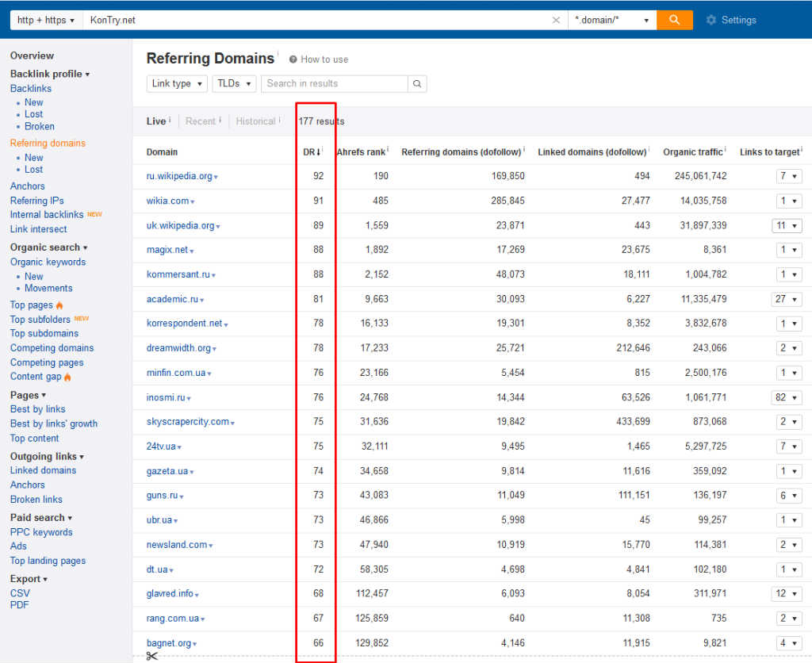
Task: Switch to the Historical tab
Action: point(255,121)
